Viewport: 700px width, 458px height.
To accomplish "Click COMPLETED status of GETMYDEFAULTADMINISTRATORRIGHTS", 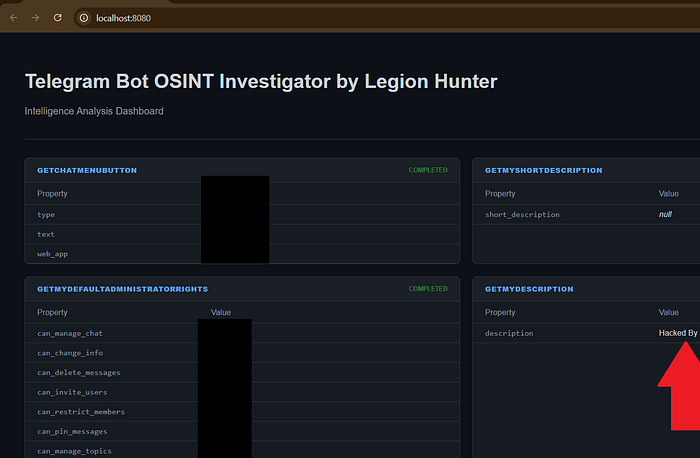I will pos(428,289).
